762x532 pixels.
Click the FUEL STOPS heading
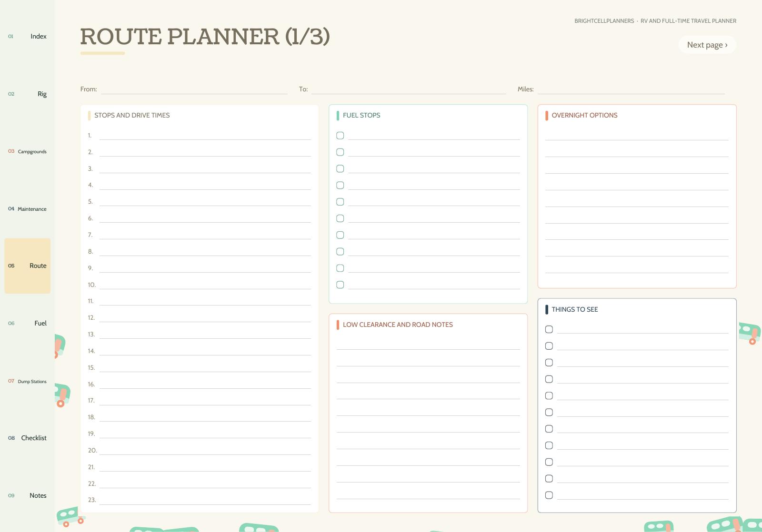point(361,115)
